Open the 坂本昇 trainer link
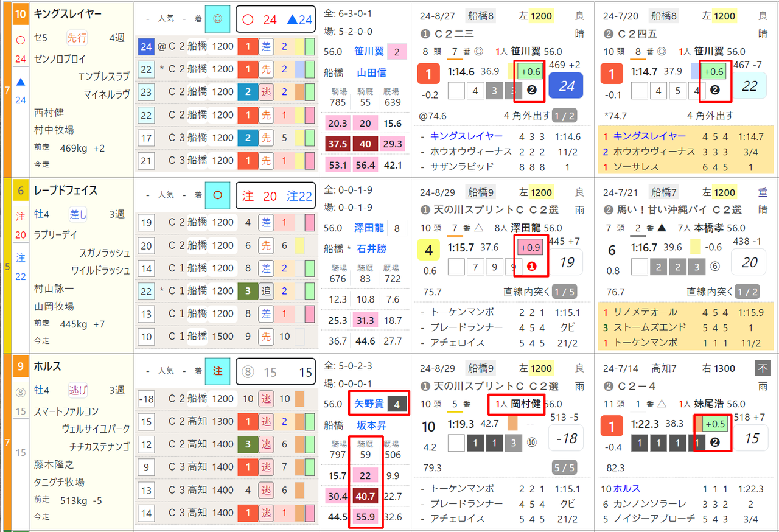The image size is (779, 532). [x=372, y=425]
